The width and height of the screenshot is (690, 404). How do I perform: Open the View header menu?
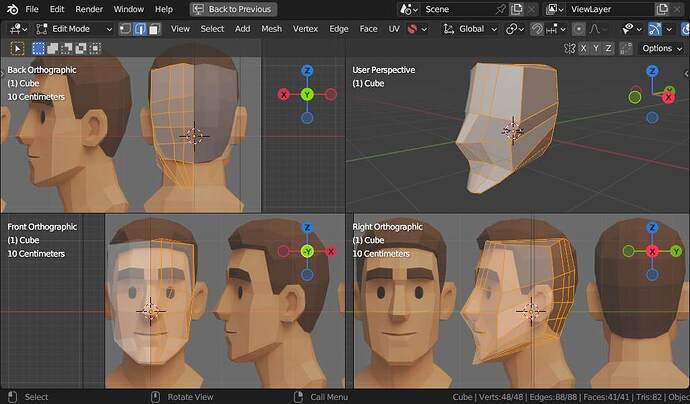pyautogui.click(x=180, y=29)
